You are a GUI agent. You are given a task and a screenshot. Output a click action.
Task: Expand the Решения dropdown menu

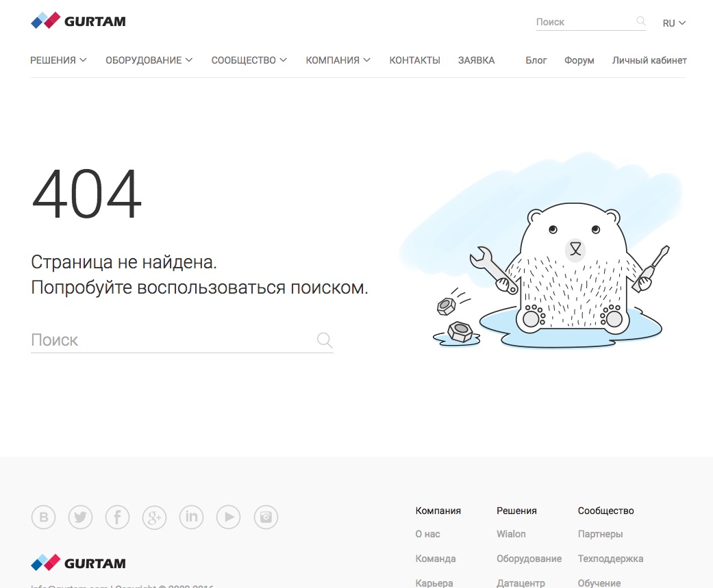(58, 60)
